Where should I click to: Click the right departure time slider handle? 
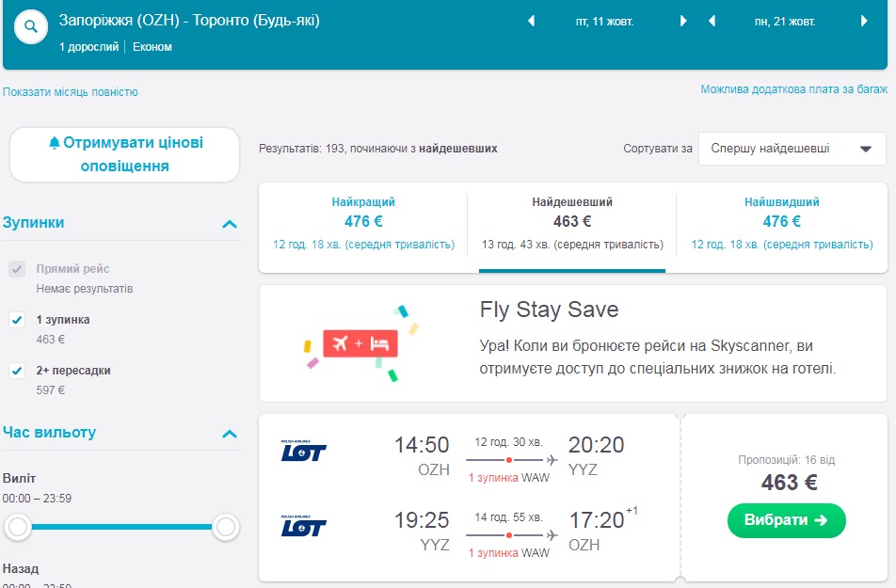pos(225,528)
